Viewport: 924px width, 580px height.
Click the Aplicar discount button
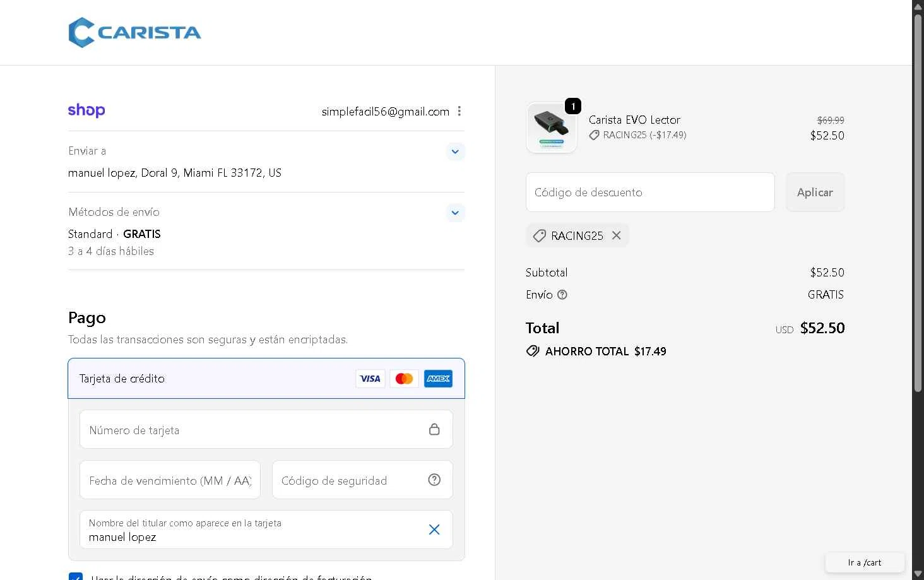(815, 192)
